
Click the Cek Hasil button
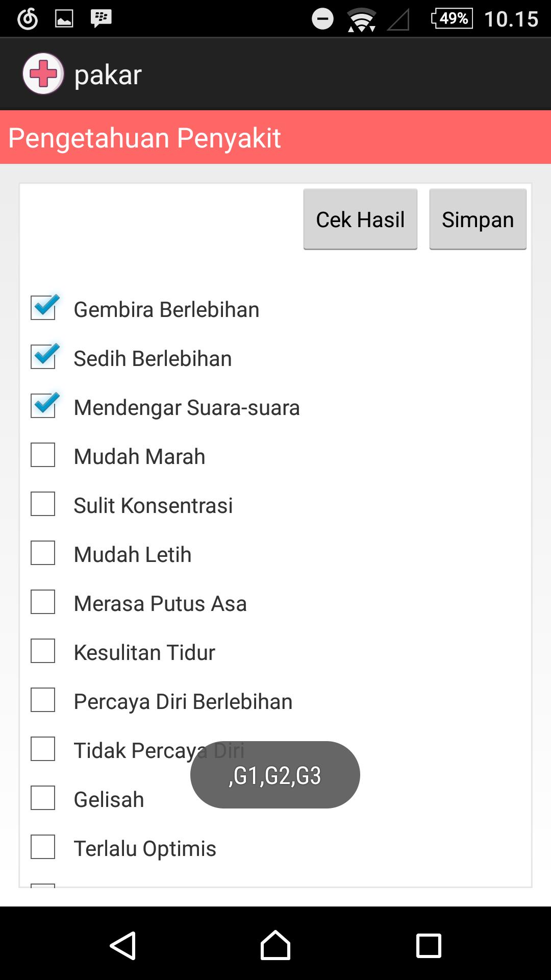point(360,219)
